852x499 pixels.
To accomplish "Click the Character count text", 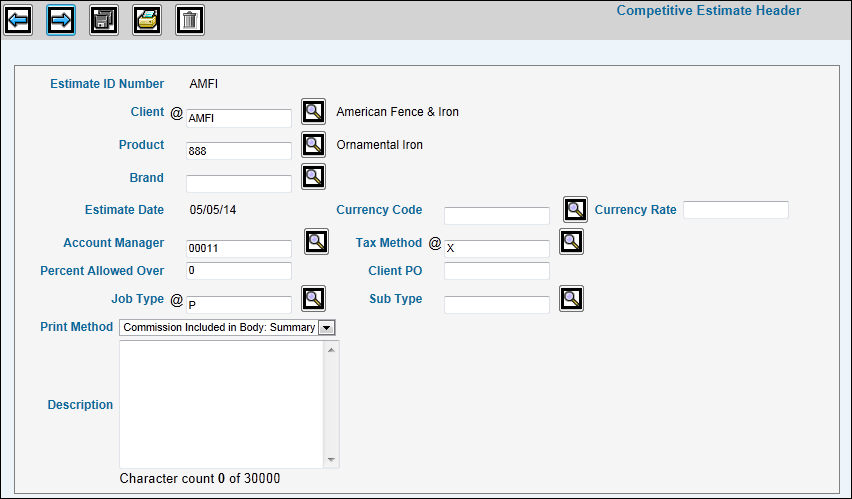I will (x=200, y=478).
